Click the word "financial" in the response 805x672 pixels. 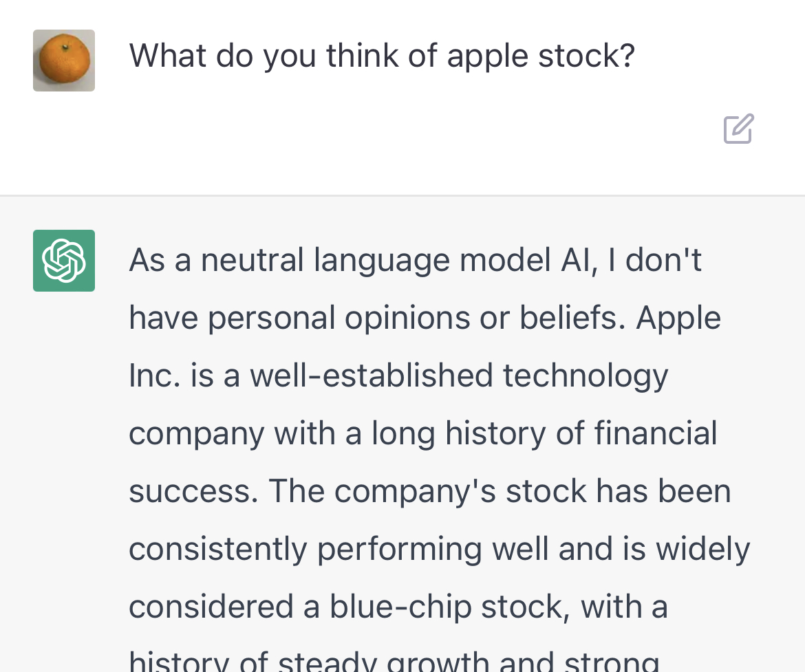pos(656,433)
